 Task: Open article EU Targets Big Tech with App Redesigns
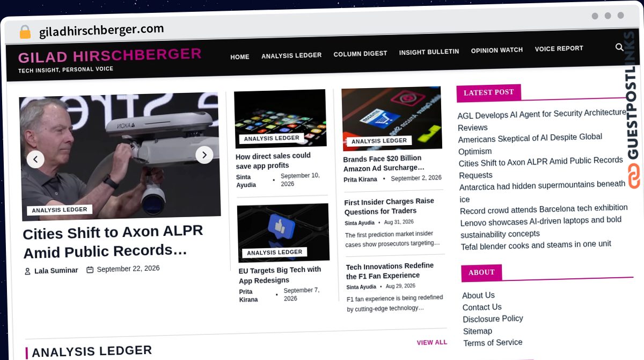pyautogui.click(x=280, y=275)
